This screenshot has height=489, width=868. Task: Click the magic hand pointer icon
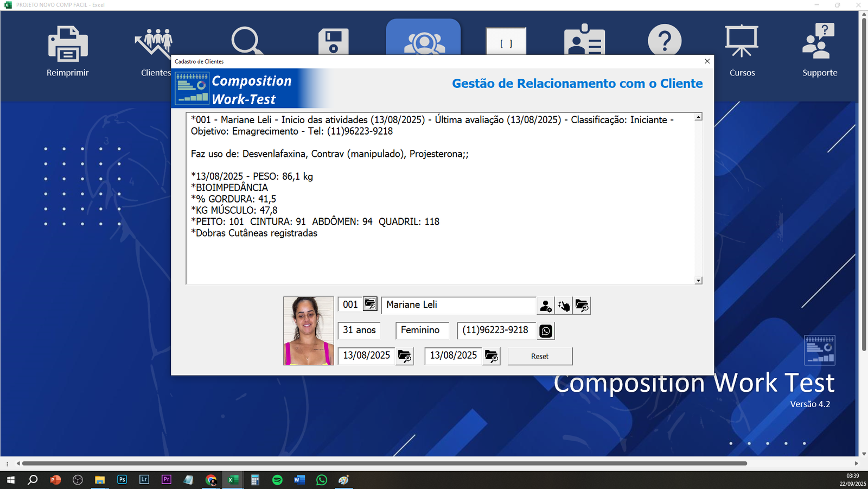point(564,306)
